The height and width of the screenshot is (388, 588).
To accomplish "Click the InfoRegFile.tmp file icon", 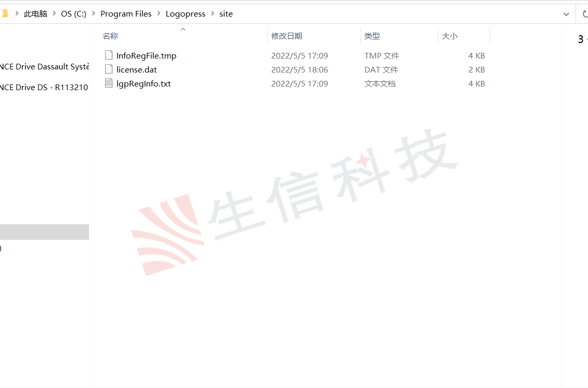I will (109, 55).
